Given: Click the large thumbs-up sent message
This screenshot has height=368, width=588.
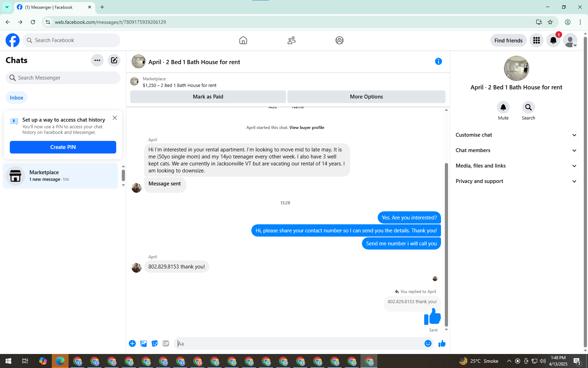Looking at the screenshot, I should click(433, 316).
